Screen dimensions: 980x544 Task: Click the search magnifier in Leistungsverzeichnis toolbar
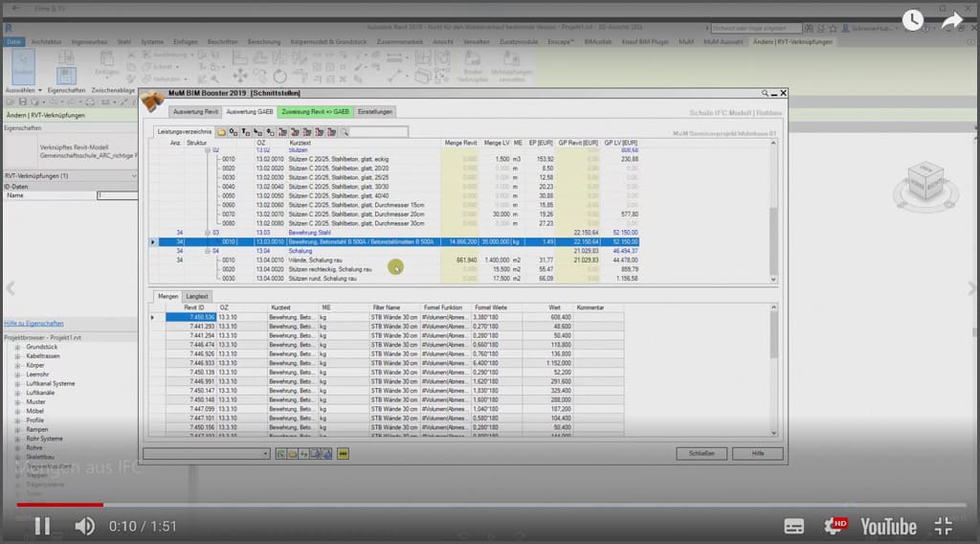coord(345,132)
